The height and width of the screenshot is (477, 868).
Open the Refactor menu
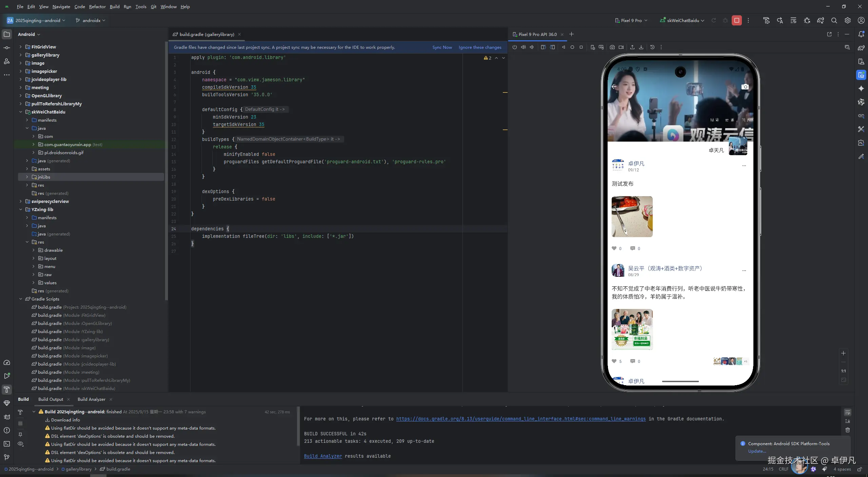pos(97,6)
